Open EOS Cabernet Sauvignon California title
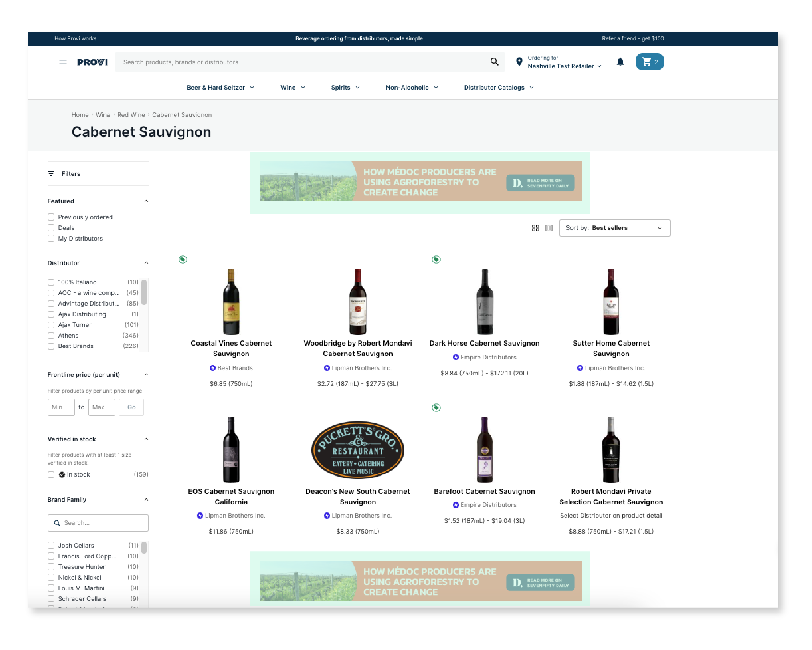Viewport: 812px width, 650px height. point(231,497)
